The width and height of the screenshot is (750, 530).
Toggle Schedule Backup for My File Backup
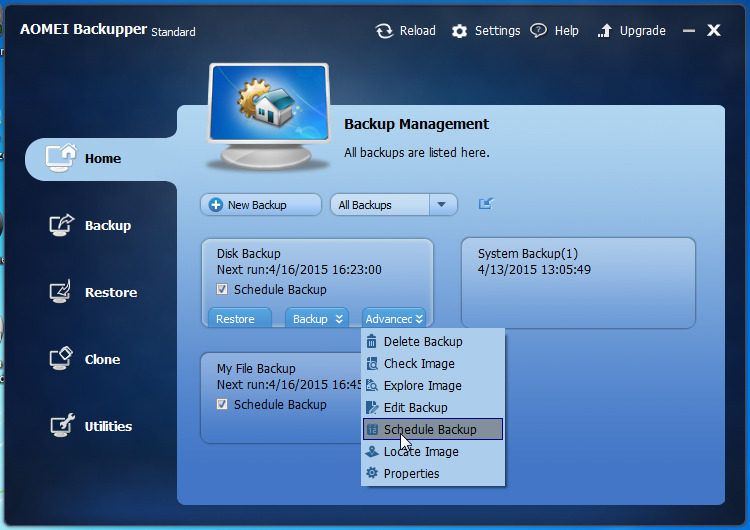click(223, 405)
